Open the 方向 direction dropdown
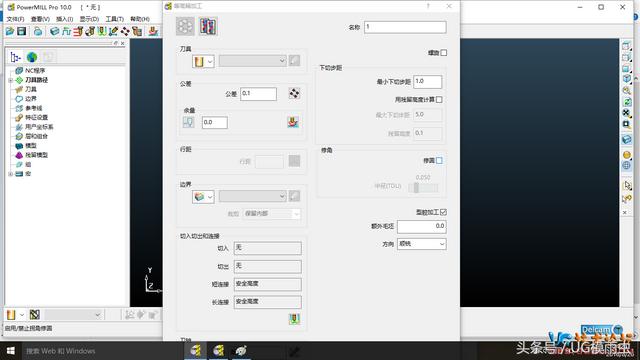640x360 pixels. click(422, 244)
